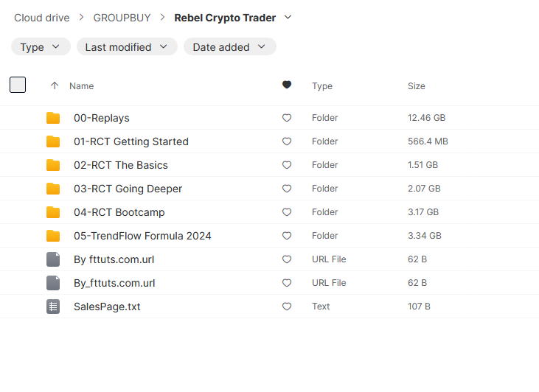Click the sort arrow beside Name
539x392 pixels.
click(x=54, y=86)
